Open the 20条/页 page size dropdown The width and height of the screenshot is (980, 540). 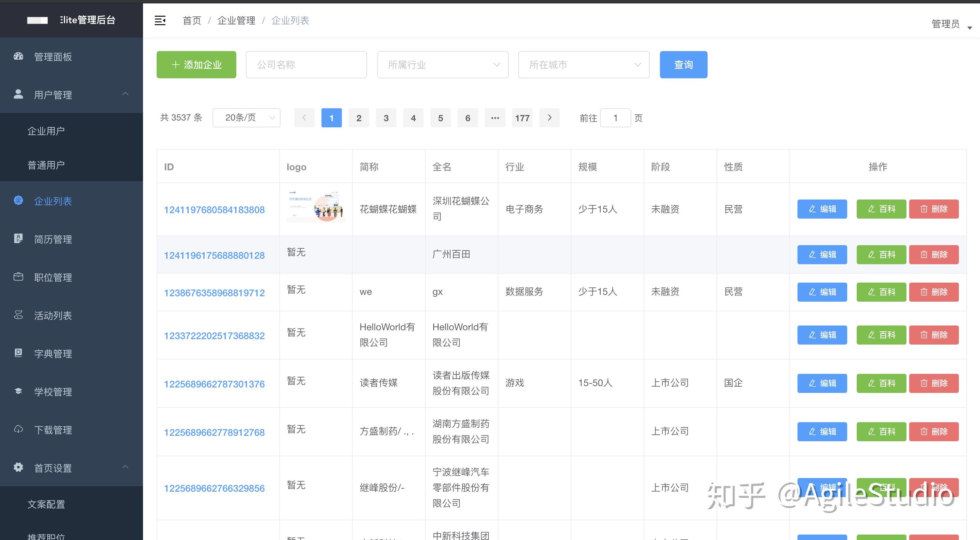pos(247,117)
